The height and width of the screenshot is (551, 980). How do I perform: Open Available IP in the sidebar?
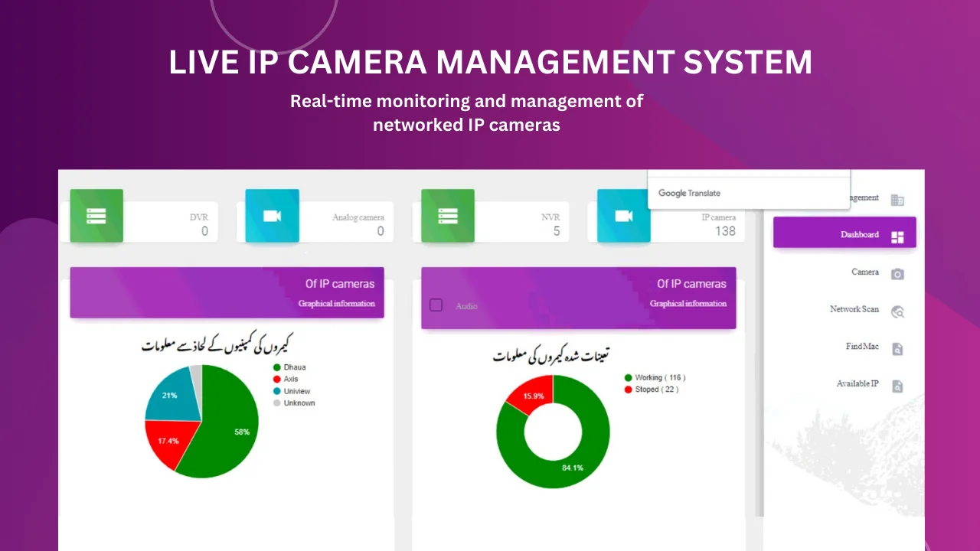point(869,384)
